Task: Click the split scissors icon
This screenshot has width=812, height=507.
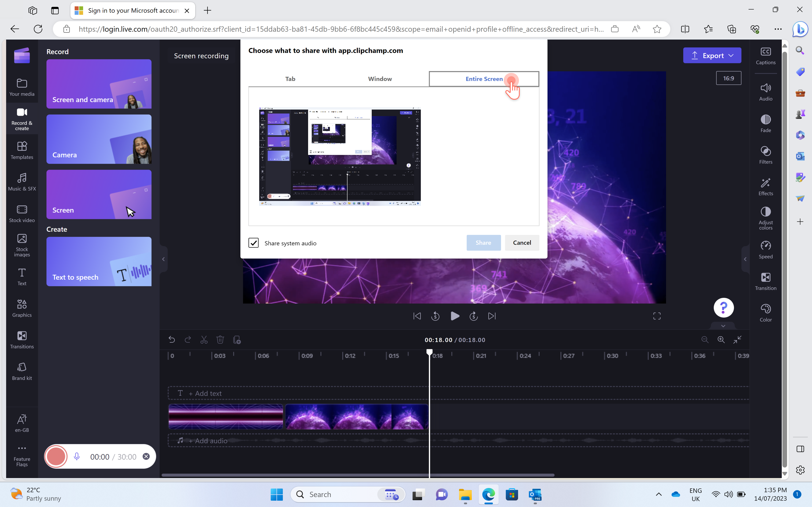Action: 204,340
